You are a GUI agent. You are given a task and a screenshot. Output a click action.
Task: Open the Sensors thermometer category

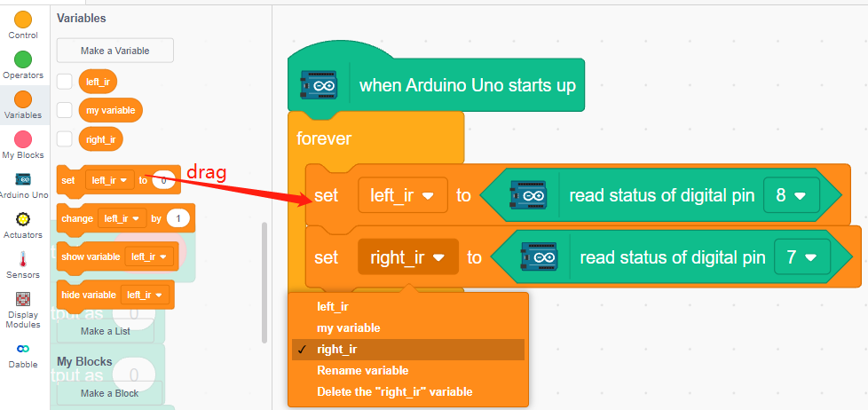23,265
